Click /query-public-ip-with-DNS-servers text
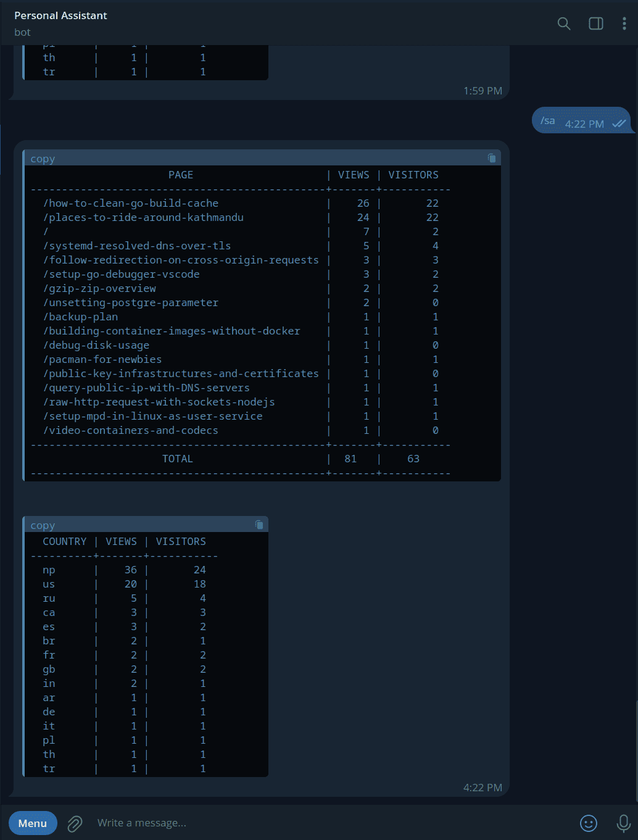 (146, 388)
